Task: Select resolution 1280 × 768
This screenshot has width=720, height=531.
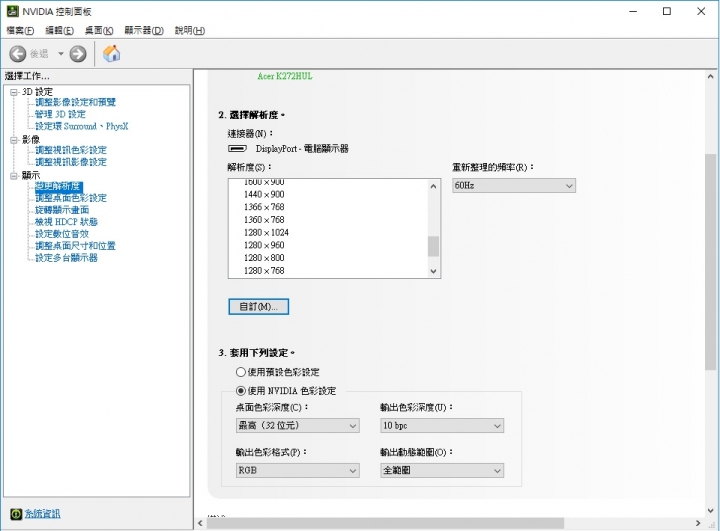Action: 264,271
